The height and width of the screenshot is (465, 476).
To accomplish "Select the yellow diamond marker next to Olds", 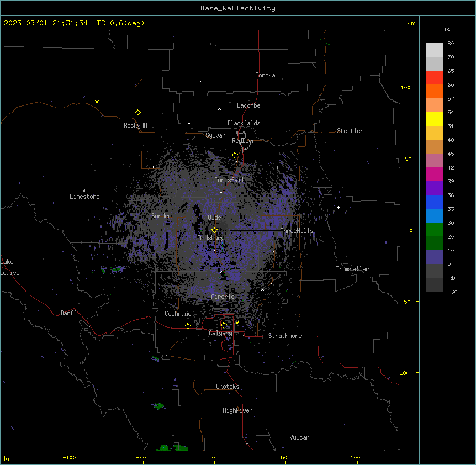I will point(214,230).
